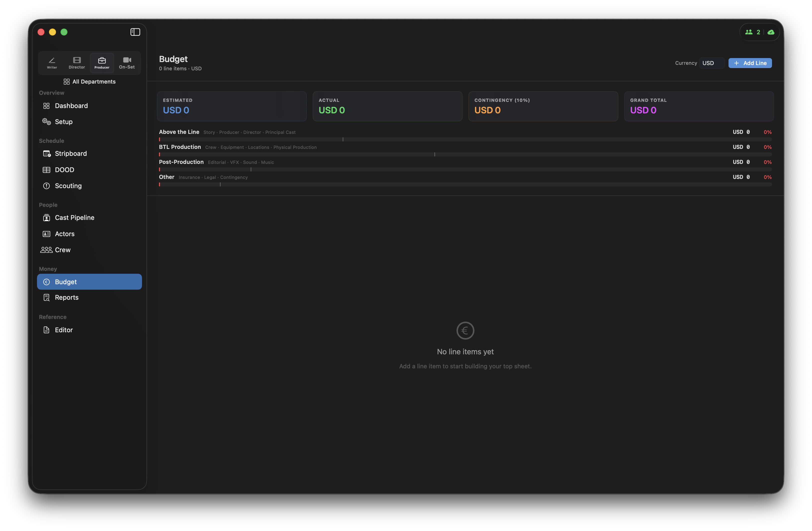
Task: Open the Editor reference
Action: tap(63, 330)
